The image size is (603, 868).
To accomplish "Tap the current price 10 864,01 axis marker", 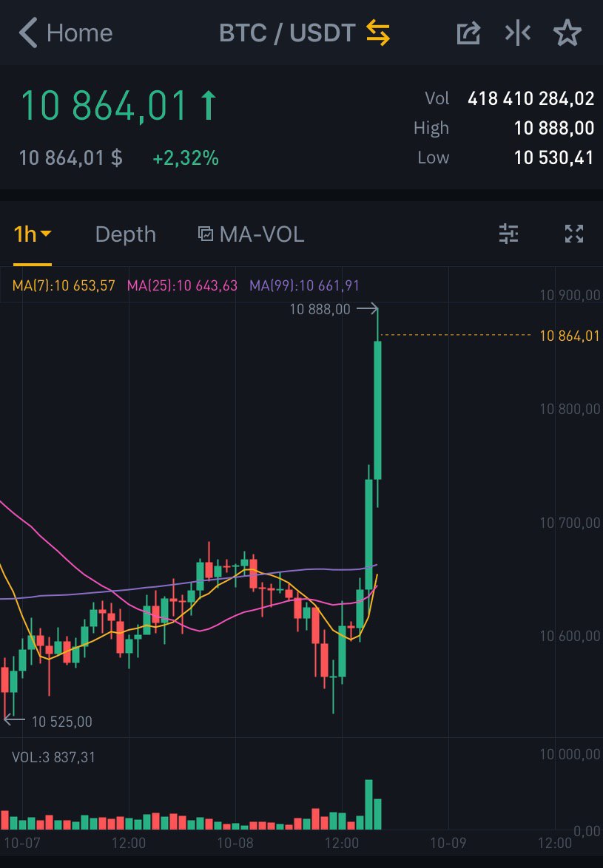I will (x=569, y=336).
